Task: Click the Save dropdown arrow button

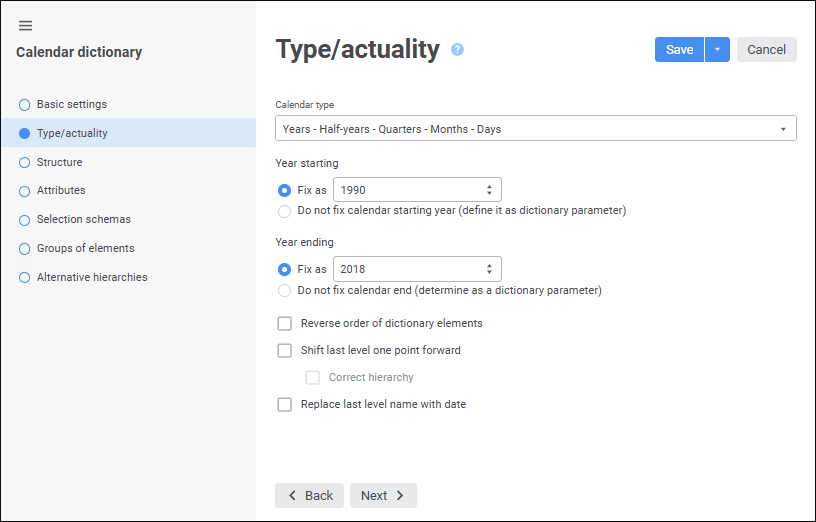Action: point(717,50)
